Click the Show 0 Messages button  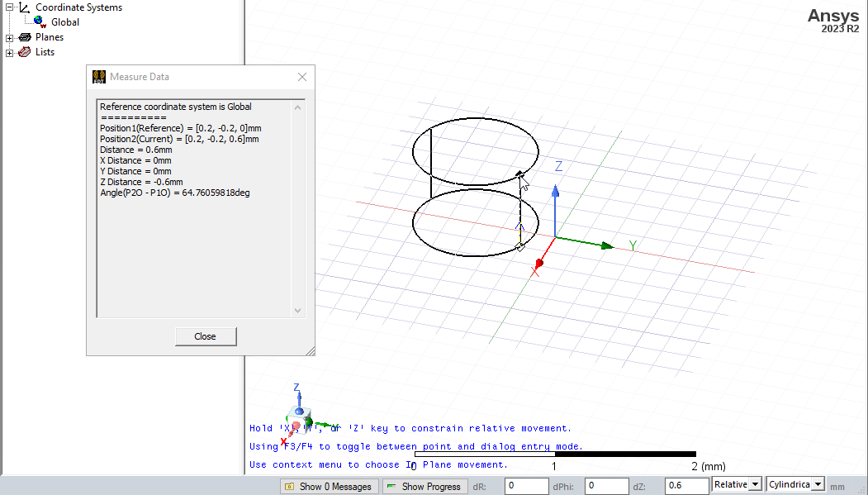click(x=329, y=486)
